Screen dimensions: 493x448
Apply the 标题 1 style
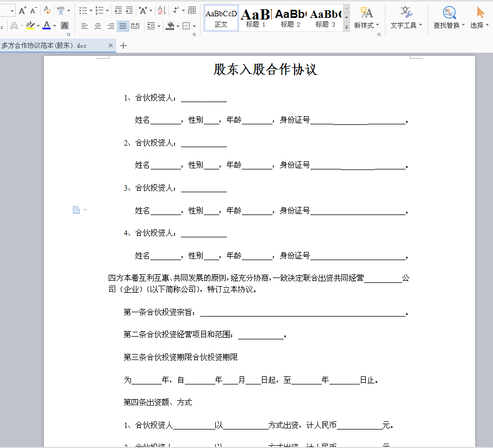tap(255, 18)
